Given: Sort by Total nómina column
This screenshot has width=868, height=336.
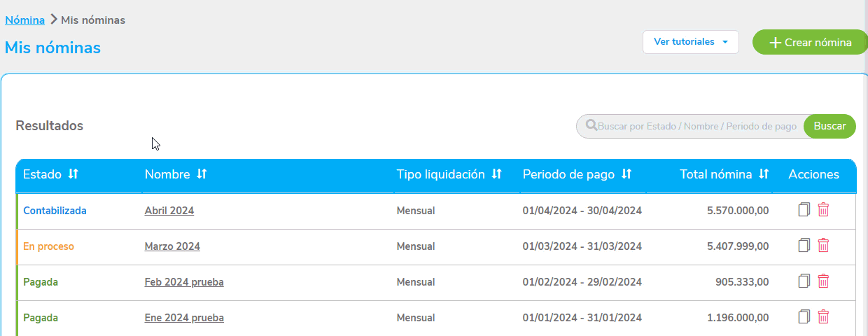Looking at the screenshot, I should [x=764, y=174].
